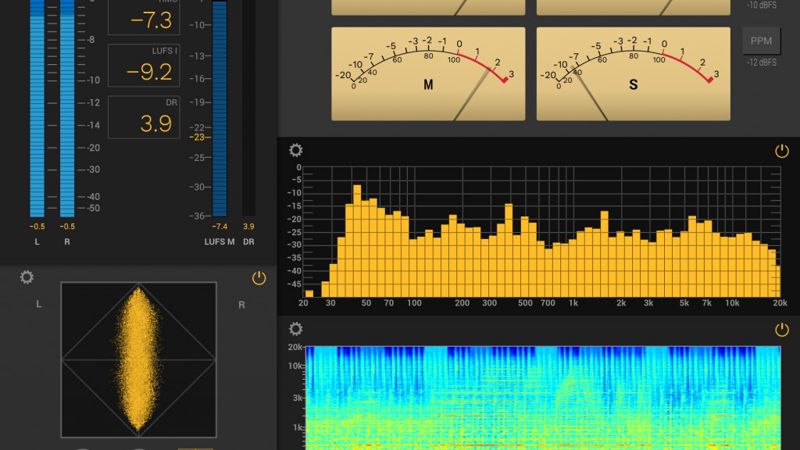800x450 pixels.
Task: Toggle vectorscope power button
Action: click(259, 278)
